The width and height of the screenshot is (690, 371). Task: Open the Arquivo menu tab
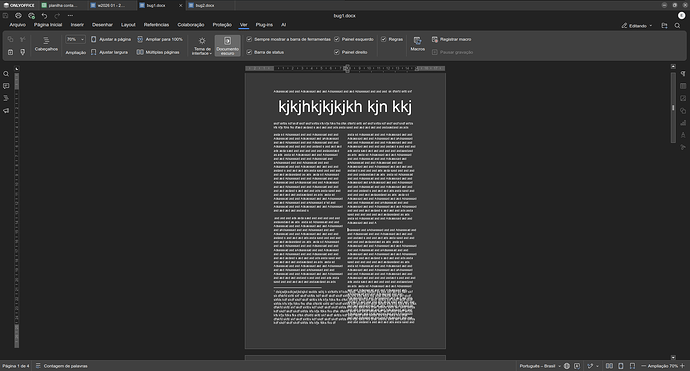pyautogui.click(x=18, y=25)
